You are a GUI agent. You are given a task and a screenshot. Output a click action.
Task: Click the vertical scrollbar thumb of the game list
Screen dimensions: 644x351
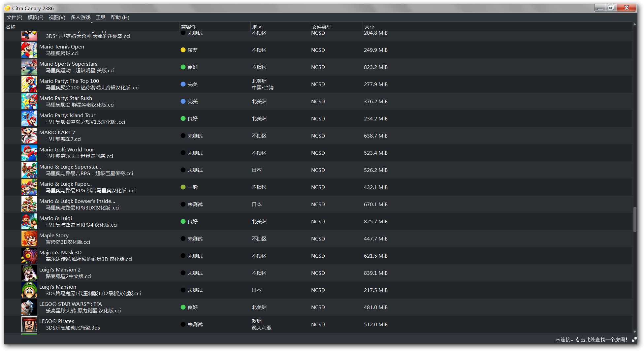(635, 219)
